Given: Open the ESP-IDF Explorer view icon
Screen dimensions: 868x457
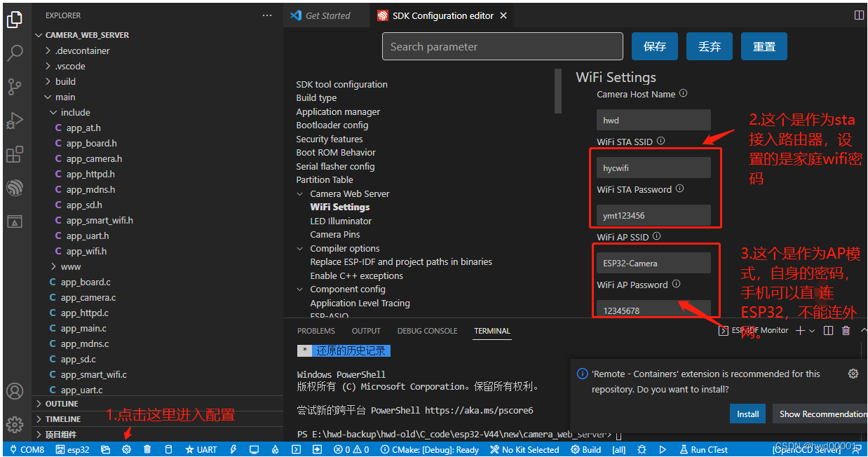Looking at the screenshot, I should click(x=15, y=188).
